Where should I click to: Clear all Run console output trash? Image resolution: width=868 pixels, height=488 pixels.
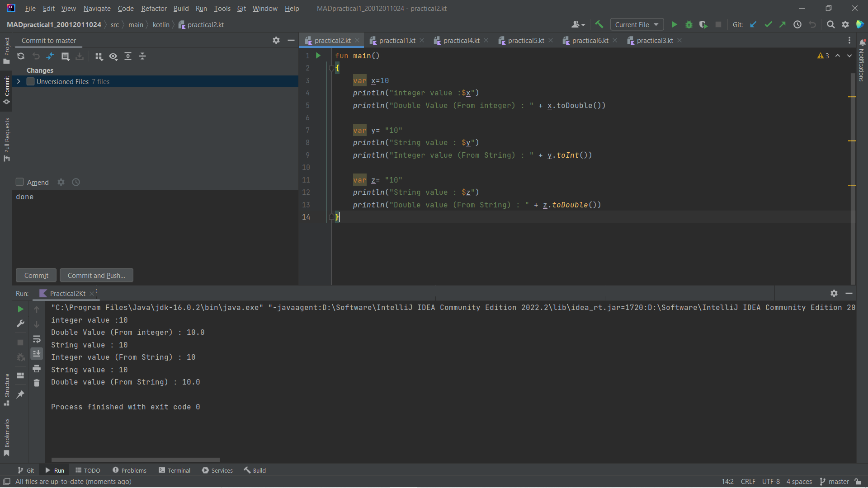37,383
